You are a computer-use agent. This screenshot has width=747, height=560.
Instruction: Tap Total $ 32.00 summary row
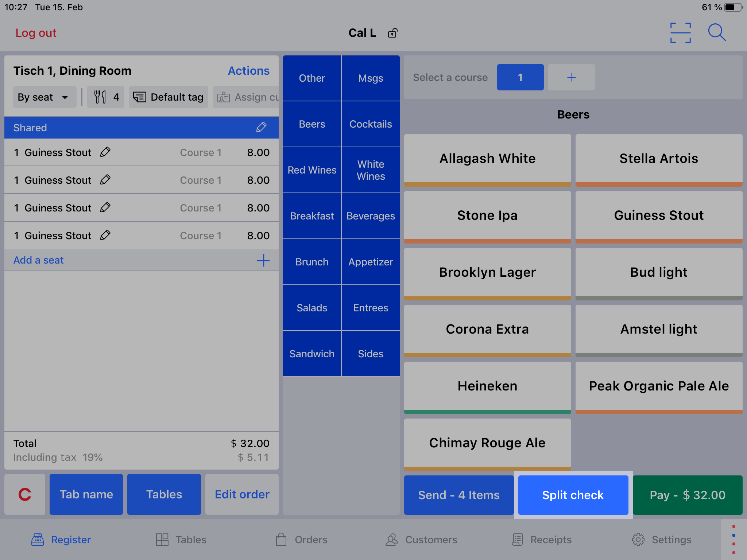(142, 443)
